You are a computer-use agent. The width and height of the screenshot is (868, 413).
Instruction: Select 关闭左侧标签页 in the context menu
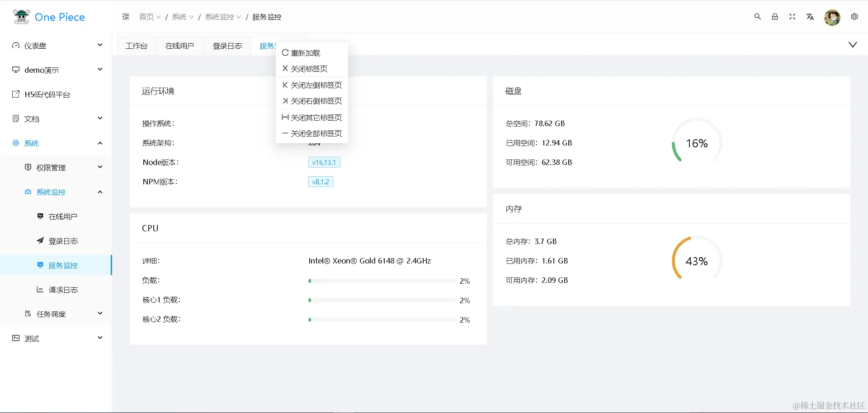point(312,85)
